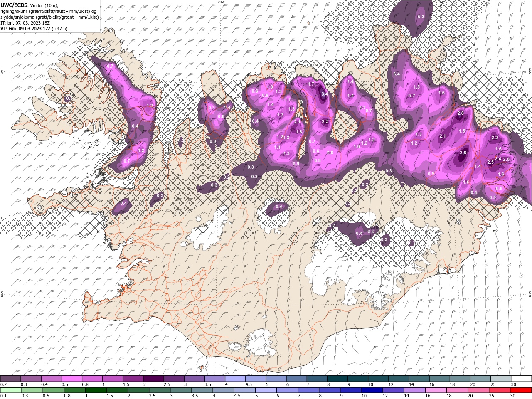Pick the darkest purple 2–2.5 upper legend swatch
Viewport: 532px width, 399px height.
tap(153, 379)
